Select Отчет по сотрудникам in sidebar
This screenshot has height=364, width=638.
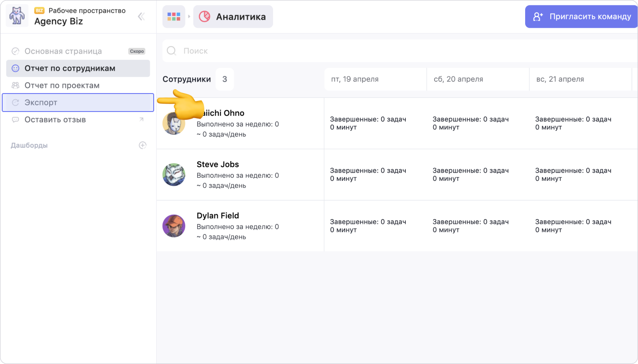click(70, 68)
